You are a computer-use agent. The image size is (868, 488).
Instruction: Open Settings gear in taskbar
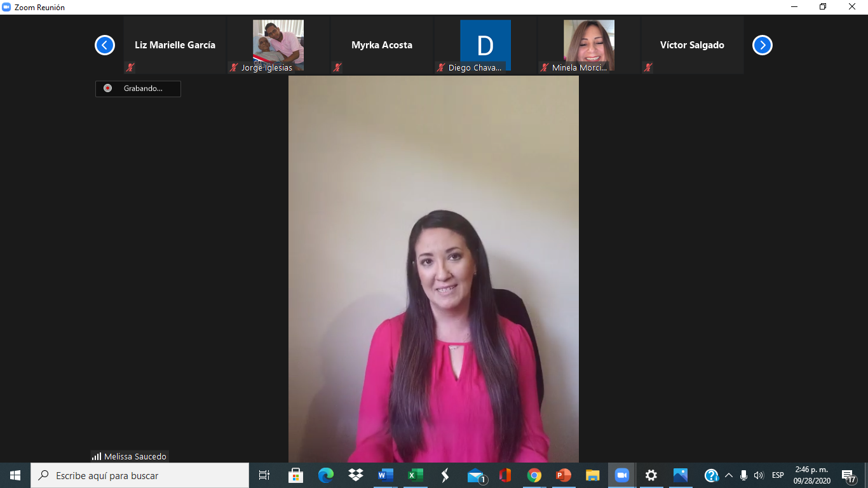(x=651, y=475)
